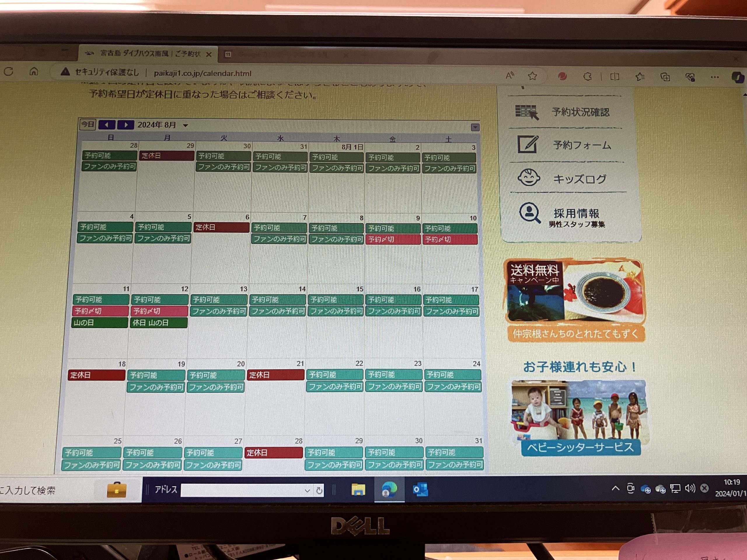
Task: Click the split screen icon in toolbar
Action: tap(615, 77)
